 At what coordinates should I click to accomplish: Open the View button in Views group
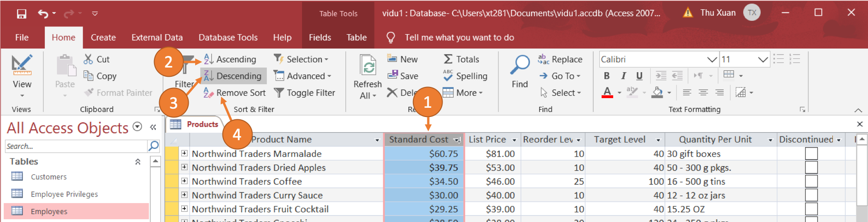(22, 76)
